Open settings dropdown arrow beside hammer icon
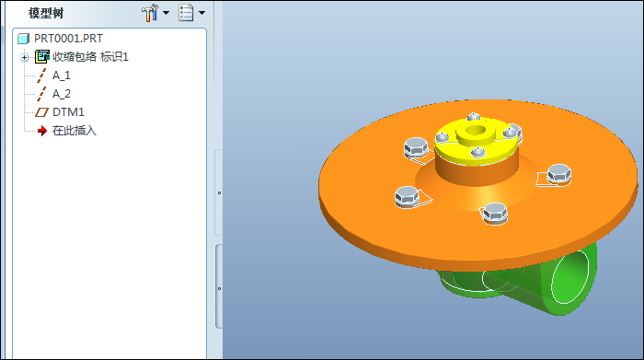 (166, 13)
